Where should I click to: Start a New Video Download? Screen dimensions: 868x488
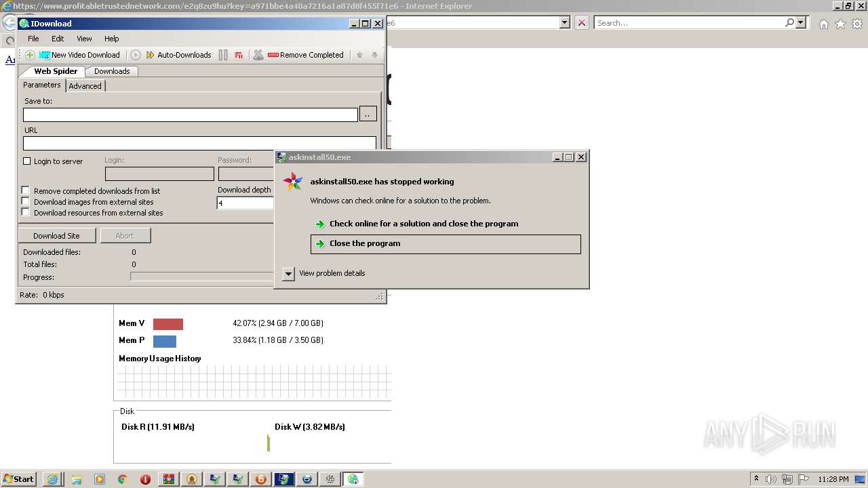(x=79, y=55)
